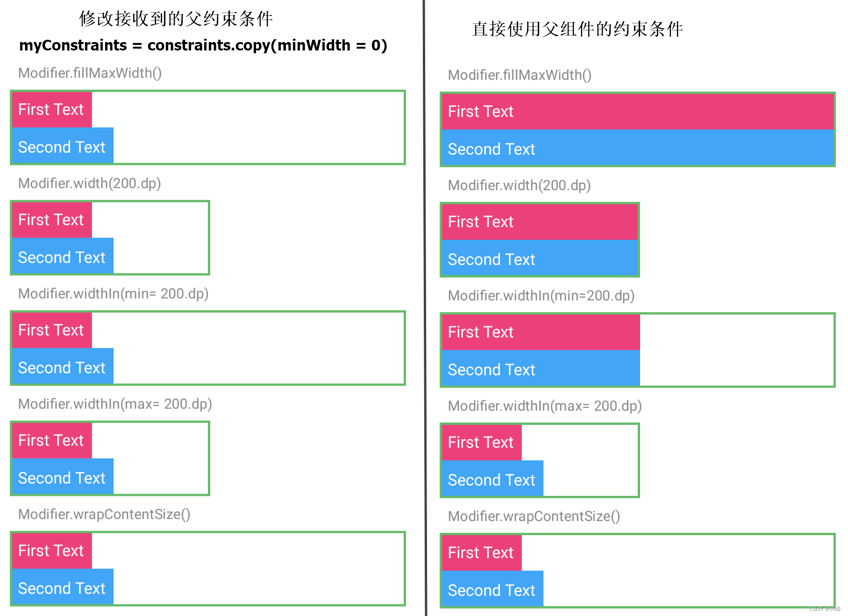This screenshot has width=848, height=616.
Task: Click Second Text under right-column Modifier.widthIn(max= 200.dp)
Action: (492, 480)
